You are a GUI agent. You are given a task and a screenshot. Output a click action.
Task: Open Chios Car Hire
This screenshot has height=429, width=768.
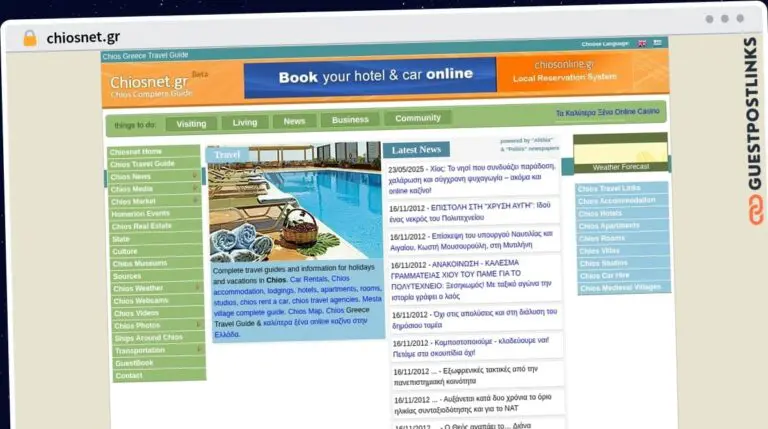(x=624, y=275)
